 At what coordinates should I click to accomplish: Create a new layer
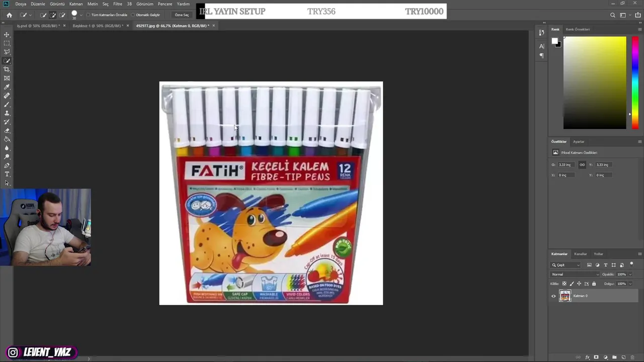[623, 357]
